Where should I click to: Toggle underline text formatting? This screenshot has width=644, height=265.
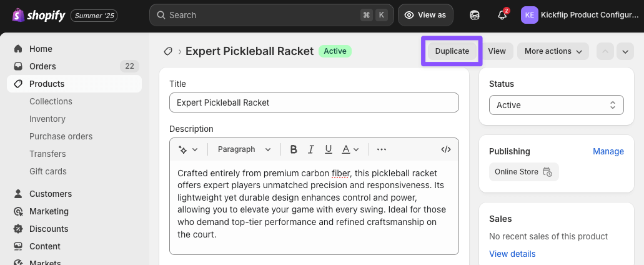[328, 149]
